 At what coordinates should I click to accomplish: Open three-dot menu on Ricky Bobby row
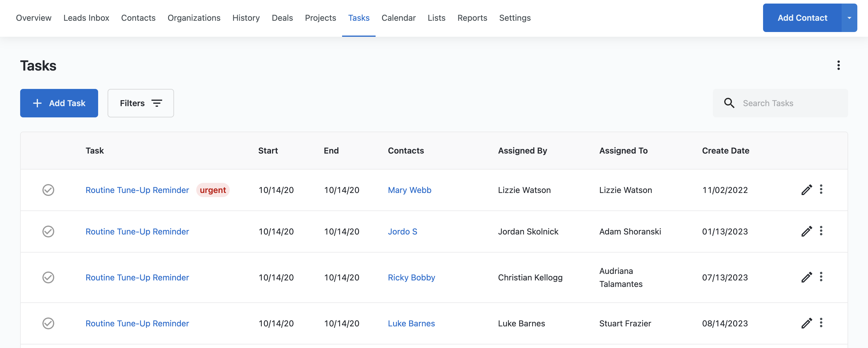click(821, 277)
